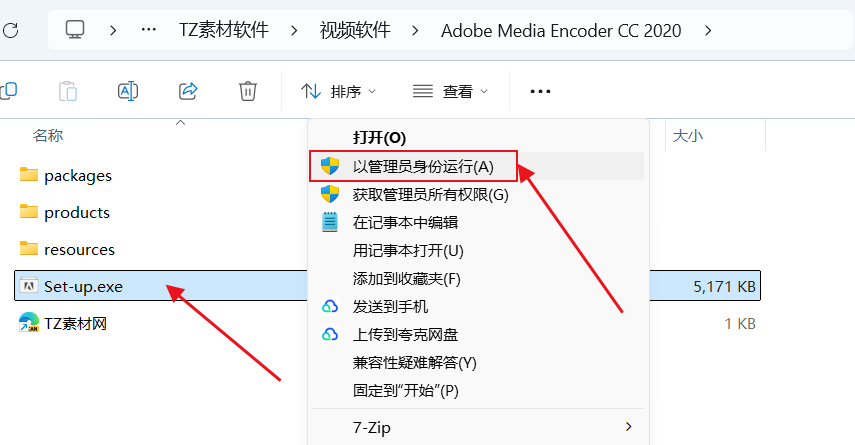
Task: Click 视频软件 in the breadcrumb path
Action: click(x=355, y=30)
